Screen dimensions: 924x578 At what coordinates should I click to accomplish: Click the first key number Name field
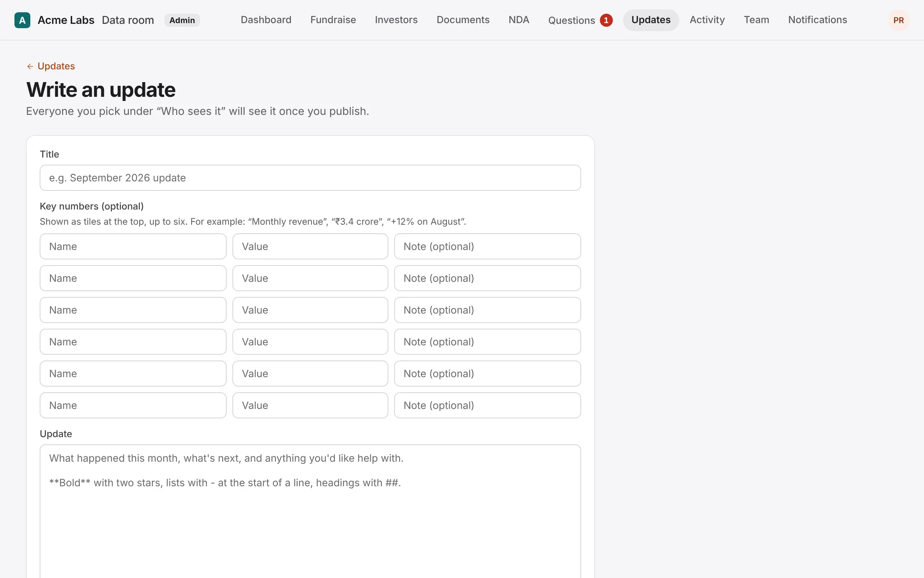[x=133, y=247]
